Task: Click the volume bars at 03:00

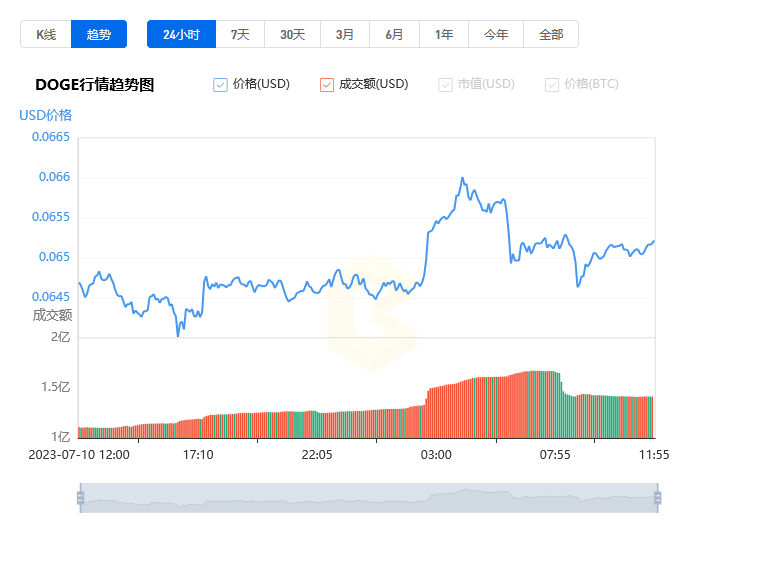Action: pos(436,412)
